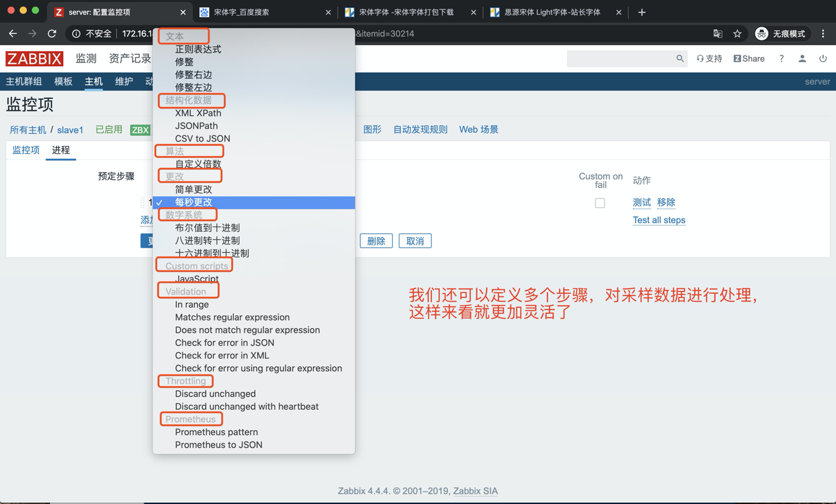Select 八进制转十进制 option
836x504 pixels.
pyautogui.click(x=207, y=240)
